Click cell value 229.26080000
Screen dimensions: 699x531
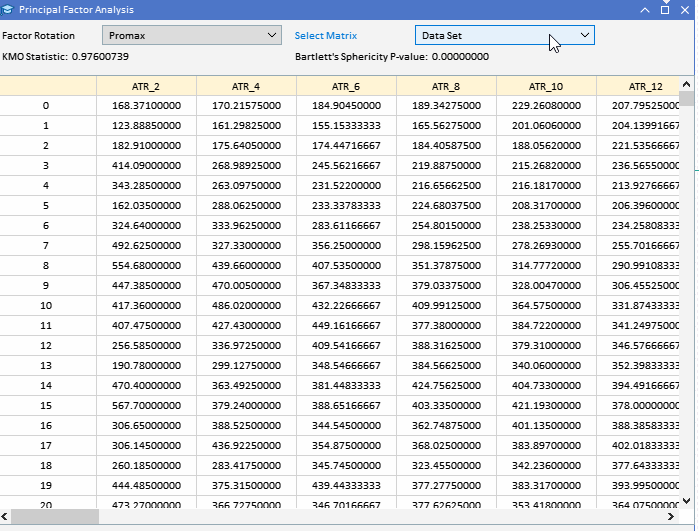[546, 106]
